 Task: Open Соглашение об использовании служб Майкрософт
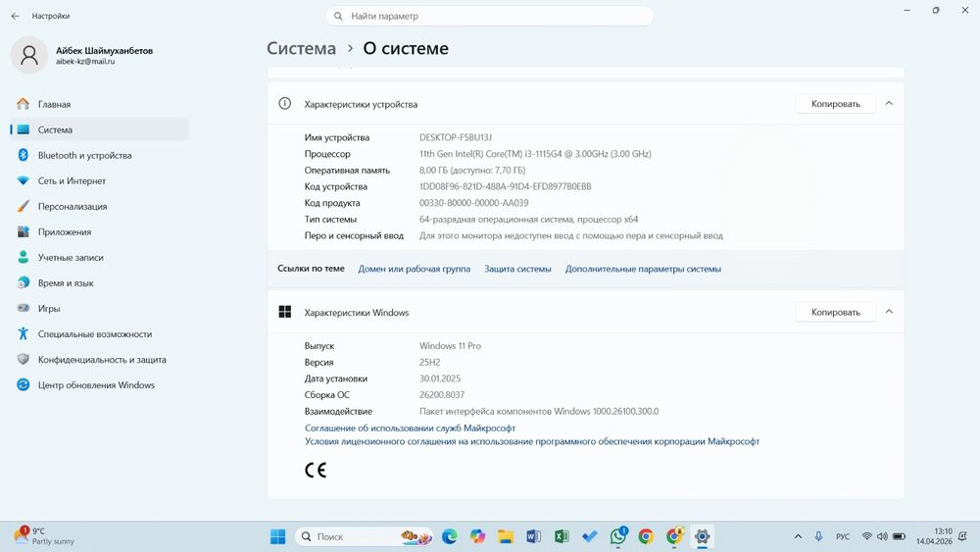410,428
